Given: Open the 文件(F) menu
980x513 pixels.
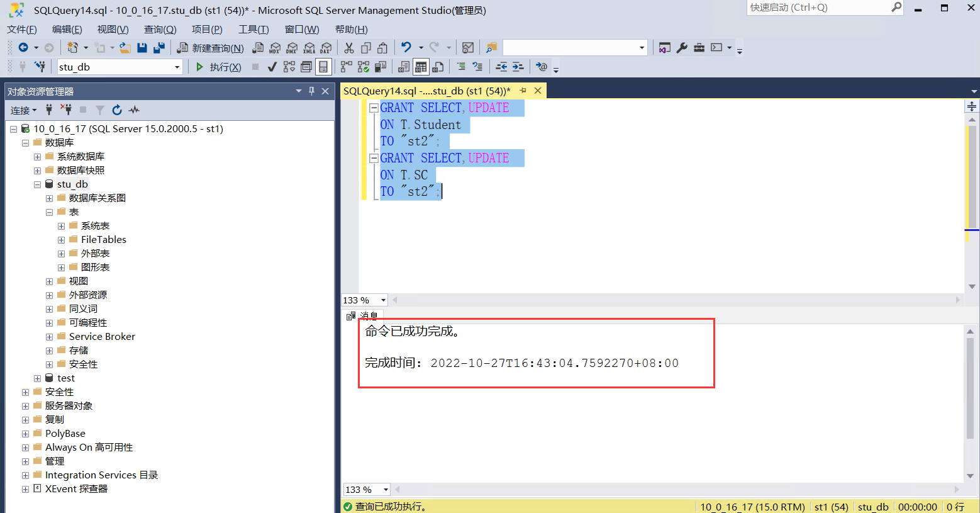Looking at the screenshot, I should tap(22, 30).
